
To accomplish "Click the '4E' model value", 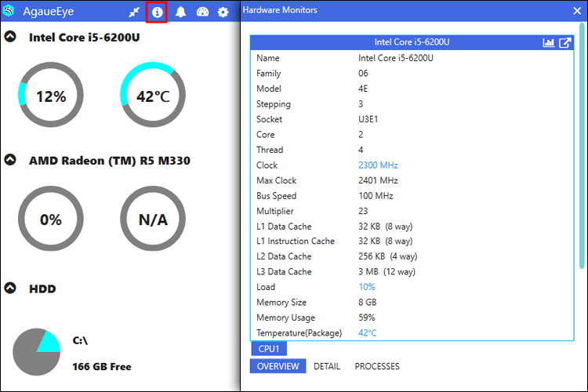I will click(x=363, y=89).
